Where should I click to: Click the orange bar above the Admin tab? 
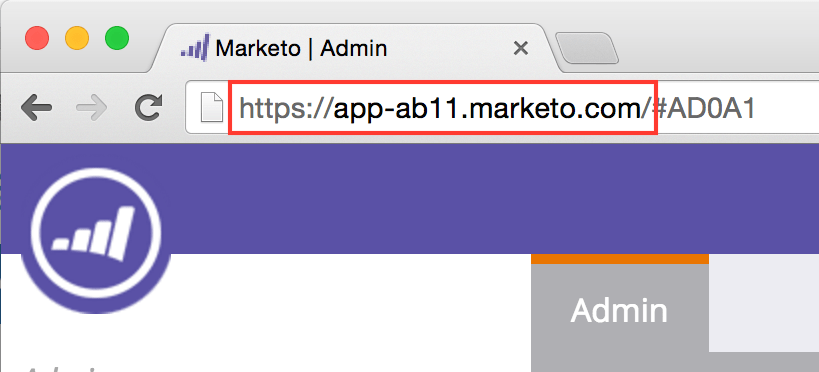pyautogui.click(x=619, y=259)
